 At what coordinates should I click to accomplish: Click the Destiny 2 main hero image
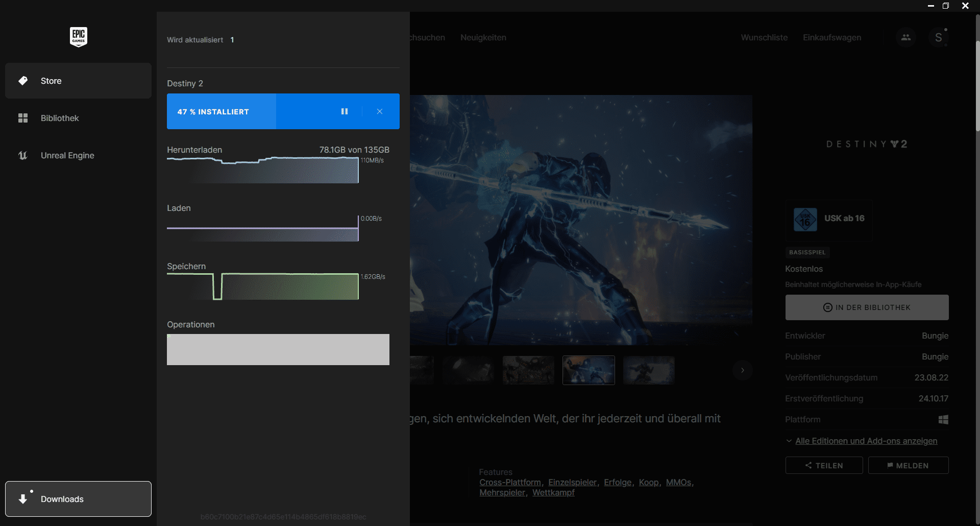[581, 220]
